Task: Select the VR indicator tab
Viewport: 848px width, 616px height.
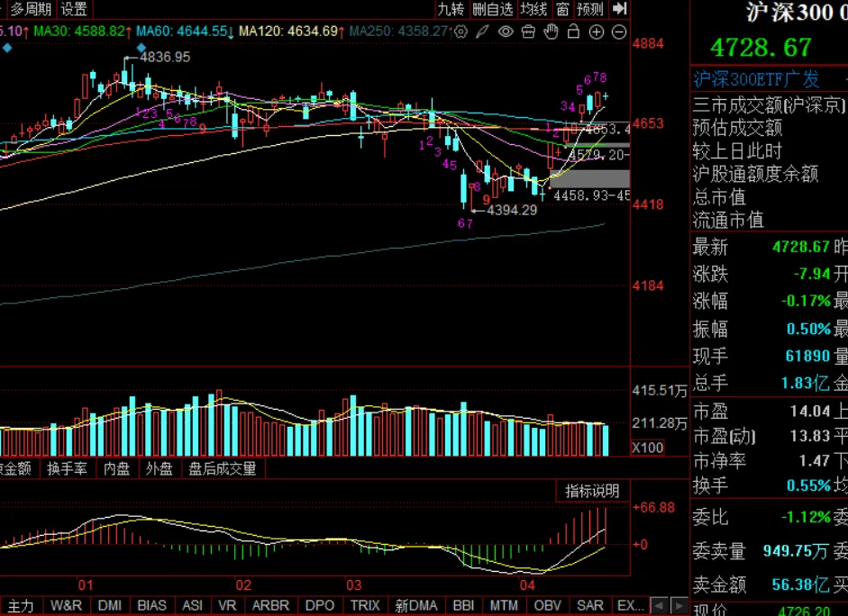Action: tap(227, 606)
